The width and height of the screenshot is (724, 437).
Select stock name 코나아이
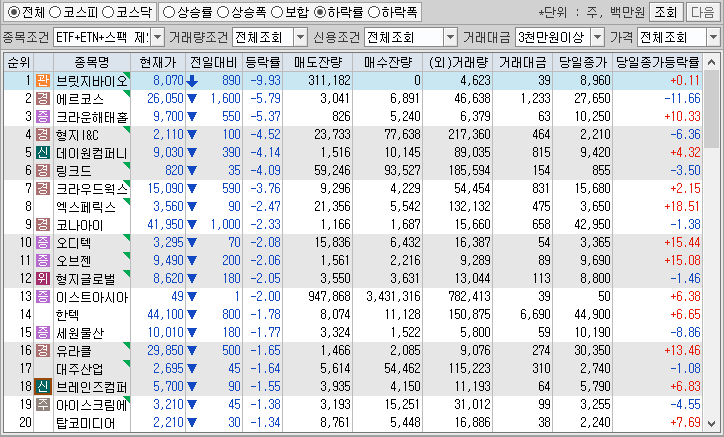coord(79,225)
